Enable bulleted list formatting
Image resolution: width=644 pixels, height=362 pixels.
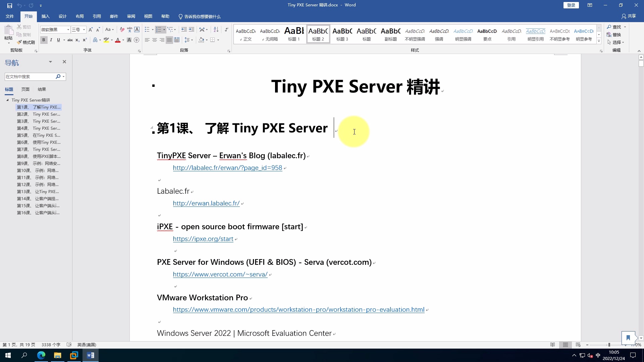coord(147,29)
